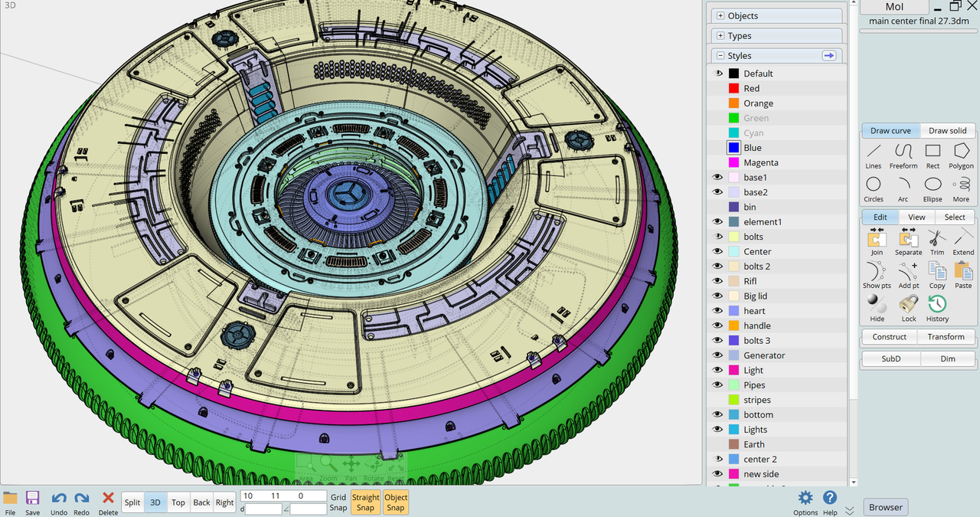Open the History tool
This screenshot has height=517, width=980.
pyautogui.click(x=937, y=309)
